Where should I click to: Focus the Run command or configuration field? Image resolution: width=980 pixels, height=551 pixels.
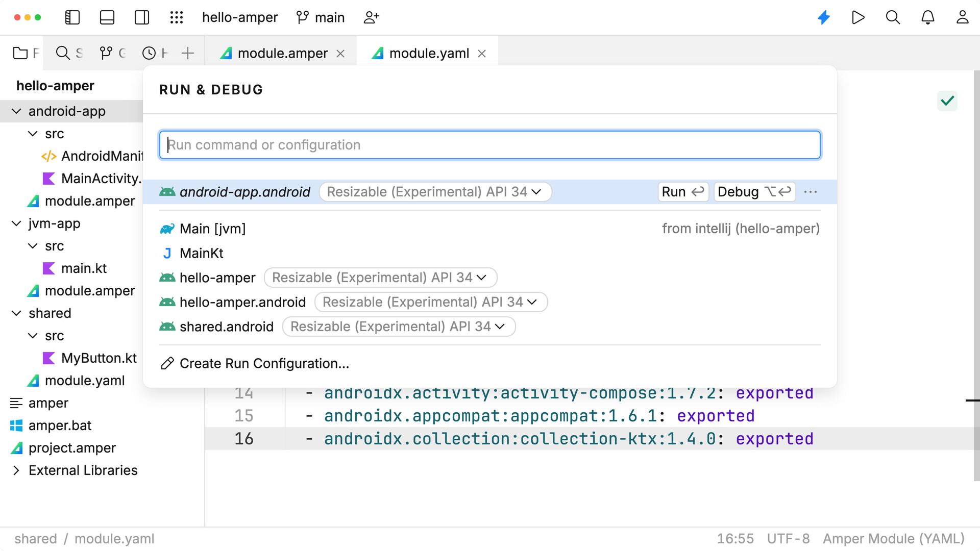click(x=490, y=145)
